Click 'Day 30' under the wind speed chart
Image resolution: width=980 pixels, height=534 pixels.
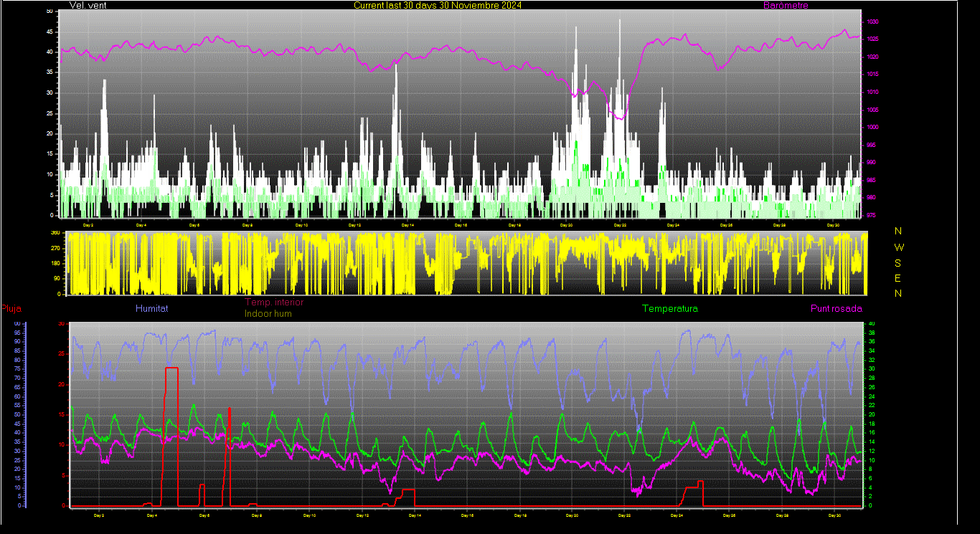[833, 225]
